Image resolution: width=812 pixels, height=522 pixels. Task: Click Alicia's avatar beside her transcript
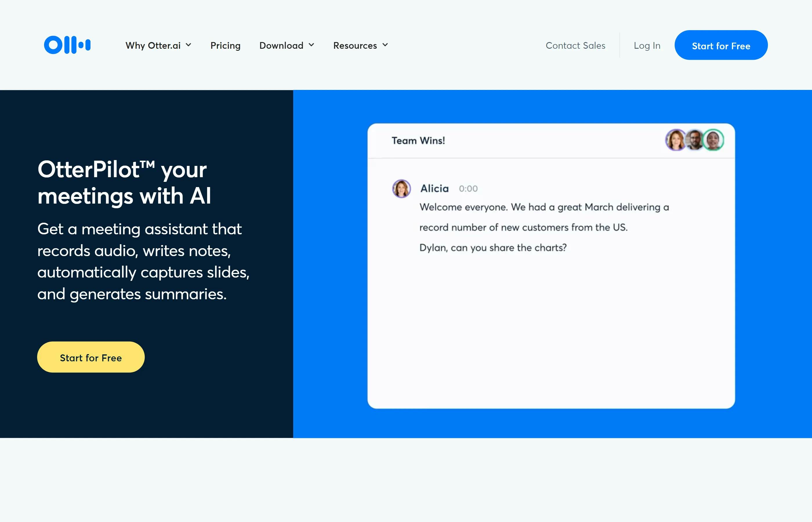click(x=401, y=188)
